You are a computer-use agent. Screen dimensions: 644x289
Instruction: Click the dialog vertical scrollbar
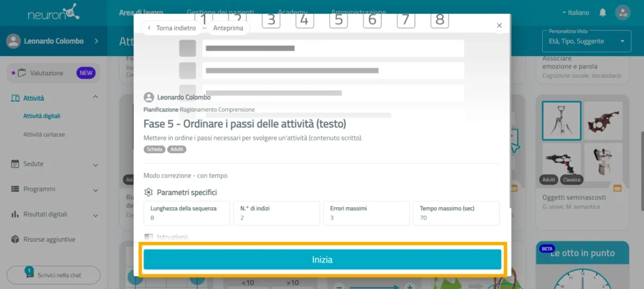click(x=510, y=111)
